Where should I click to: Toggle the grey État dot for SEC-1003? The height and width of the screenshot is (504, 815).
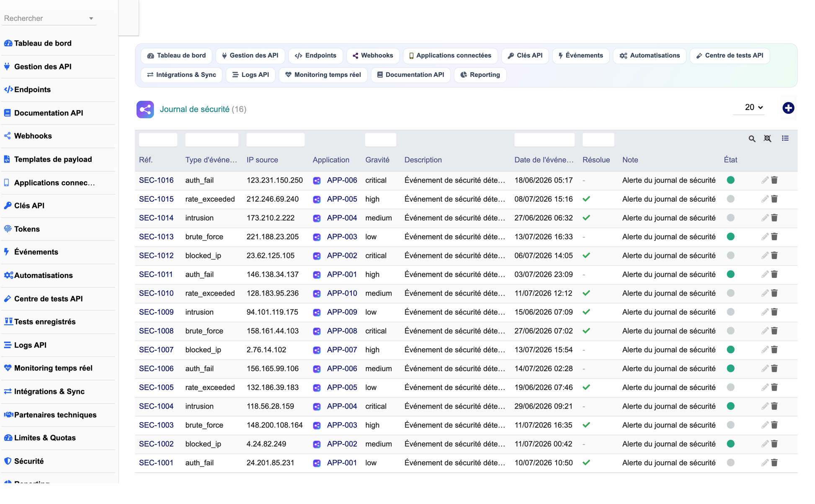pos(731,425)
